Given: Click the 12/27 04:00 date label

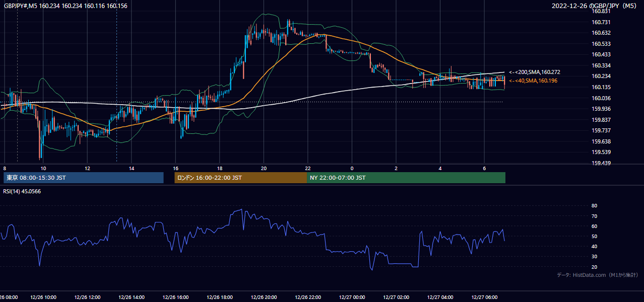Looking at the screenshot, I should pos(440,297).
